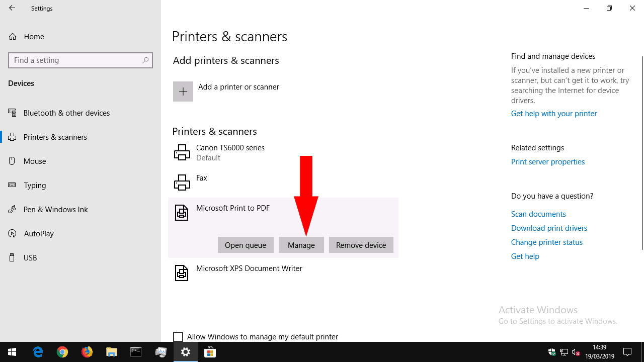Click the Scan documents link

(x=538, y=214)
